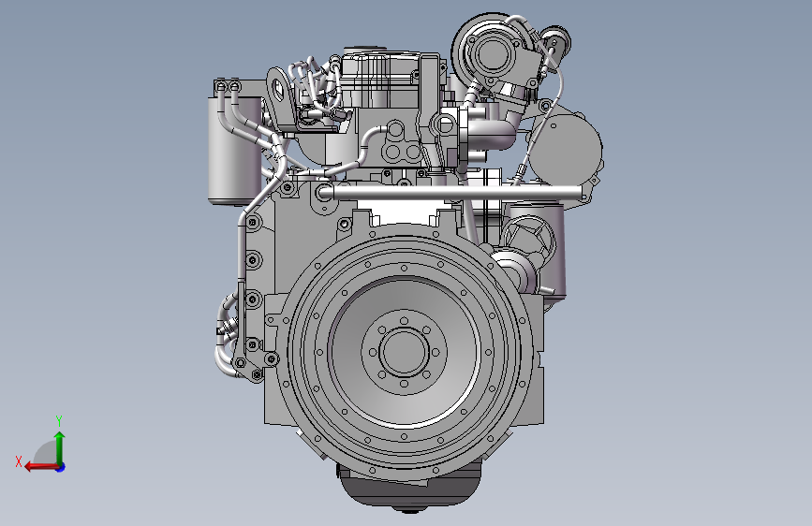Viewport: 812px width, 526px height.
Task: Select the round alternator housing on right
Action: [566, 148]
